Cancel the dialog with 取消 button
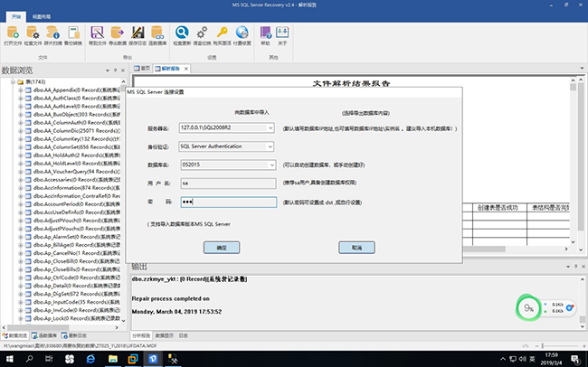 click(356, 248)
